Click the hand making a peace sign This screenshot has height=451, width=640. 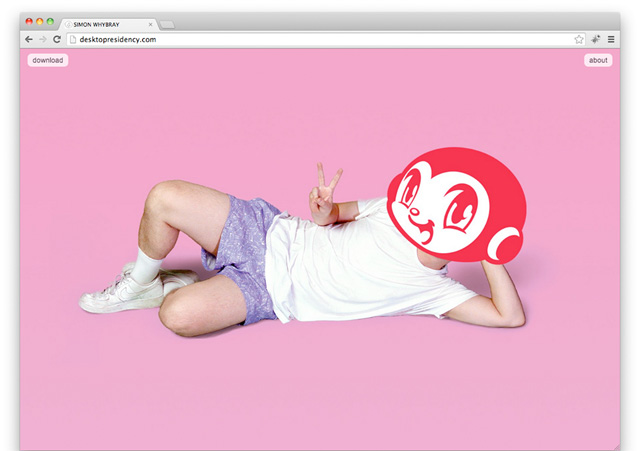click(x=324, y=195)
